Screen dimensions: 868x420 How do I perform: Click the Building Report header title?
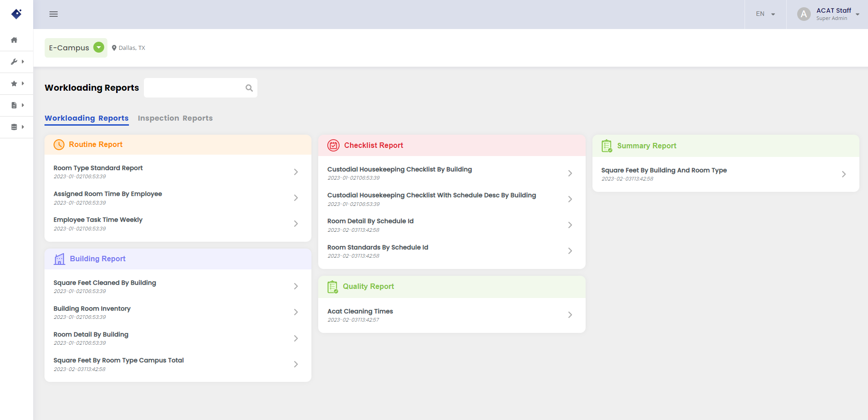click(x=98, y=259)
